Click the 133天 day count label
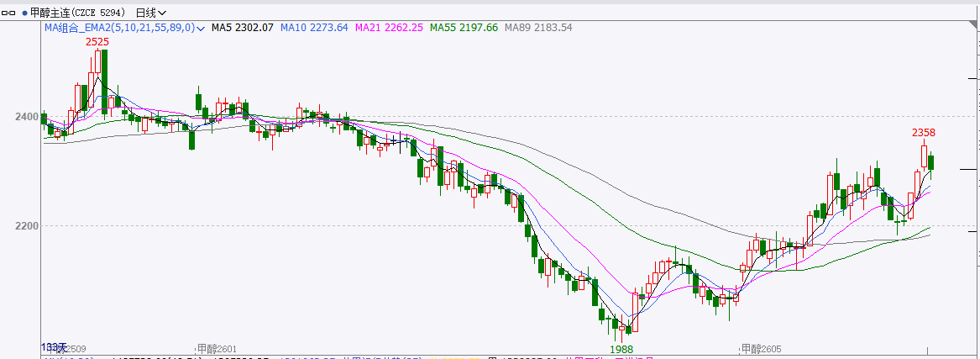The image size is (980, 359). tap(52, 346)
